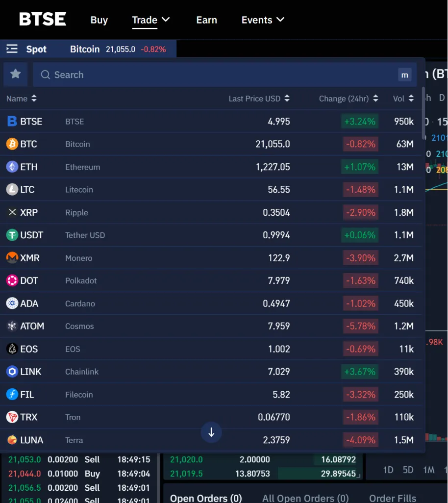Viewport: 448px width, 503px height.
Task: Click the Litecoin icon
Action: [12, 190]
